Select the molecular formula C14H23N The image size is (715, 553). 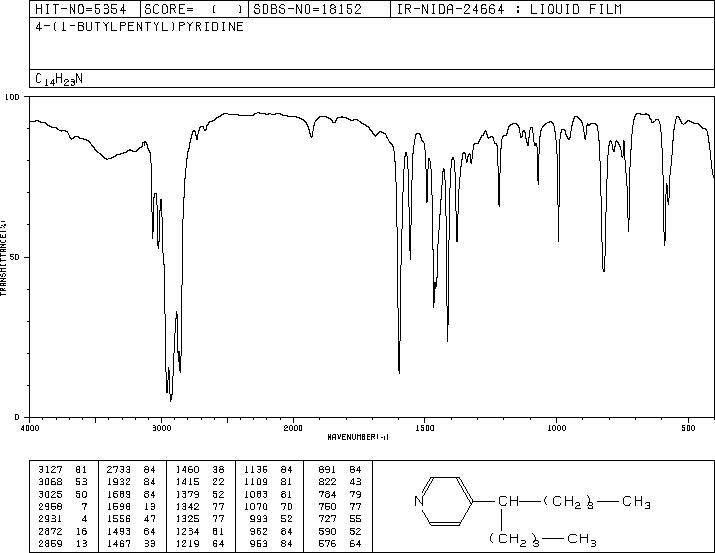point(59,79)
